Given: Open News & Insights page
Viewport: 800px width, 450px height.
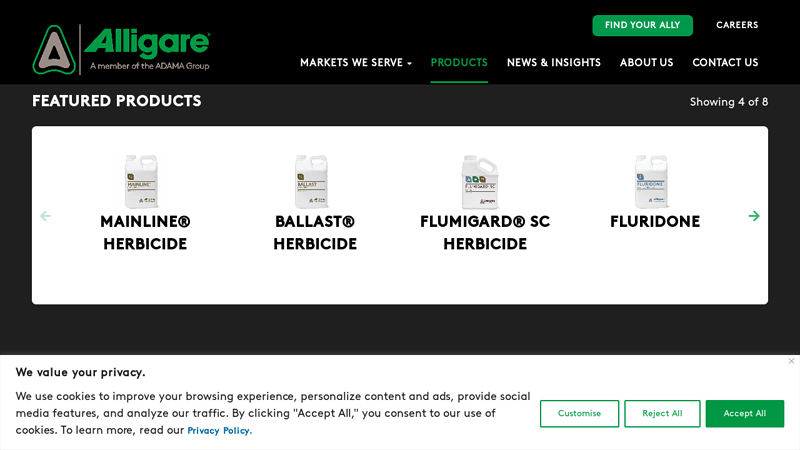Looking at the screenshot, I should click(x=554, y=62).
